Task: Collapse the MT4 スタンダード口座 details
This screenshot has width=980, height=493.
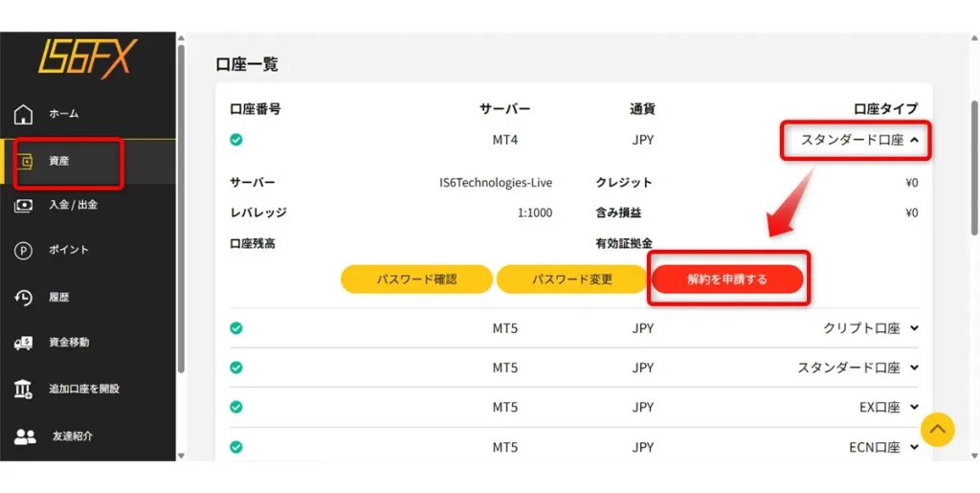Action: (915, 141)
